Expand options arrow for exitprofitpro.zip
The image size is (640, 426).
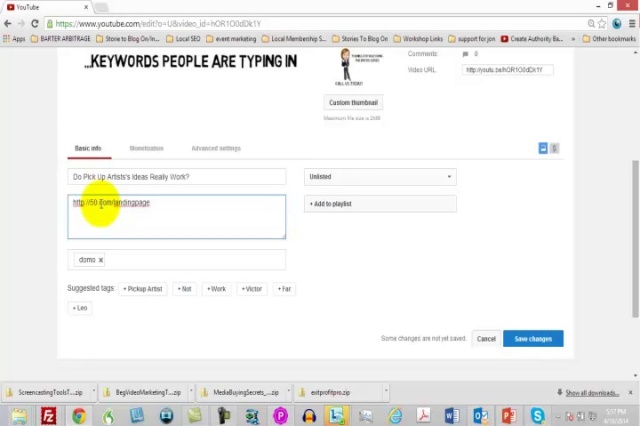pos(386,392)
